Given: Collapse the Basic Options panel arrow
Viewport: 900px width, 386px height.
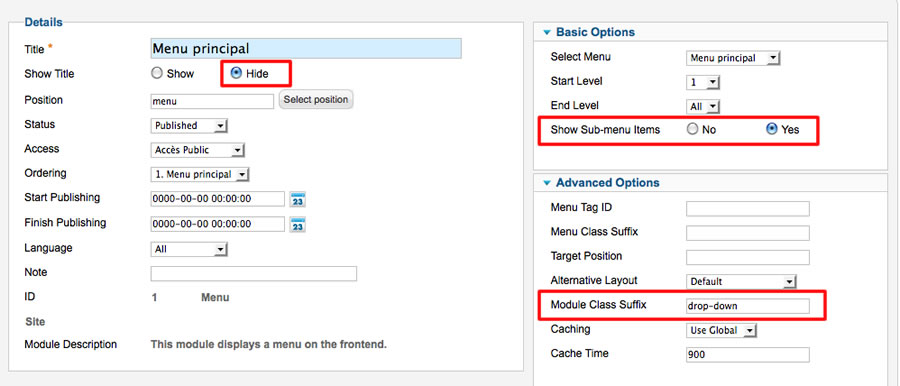Looking at the screenshot, I should click(546, 33).
